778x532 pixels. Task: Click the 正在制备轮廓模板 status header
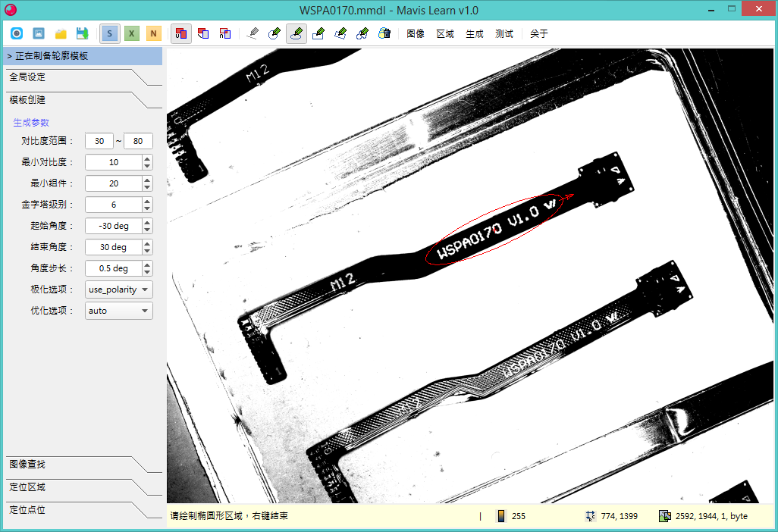(x=83, y=56)
